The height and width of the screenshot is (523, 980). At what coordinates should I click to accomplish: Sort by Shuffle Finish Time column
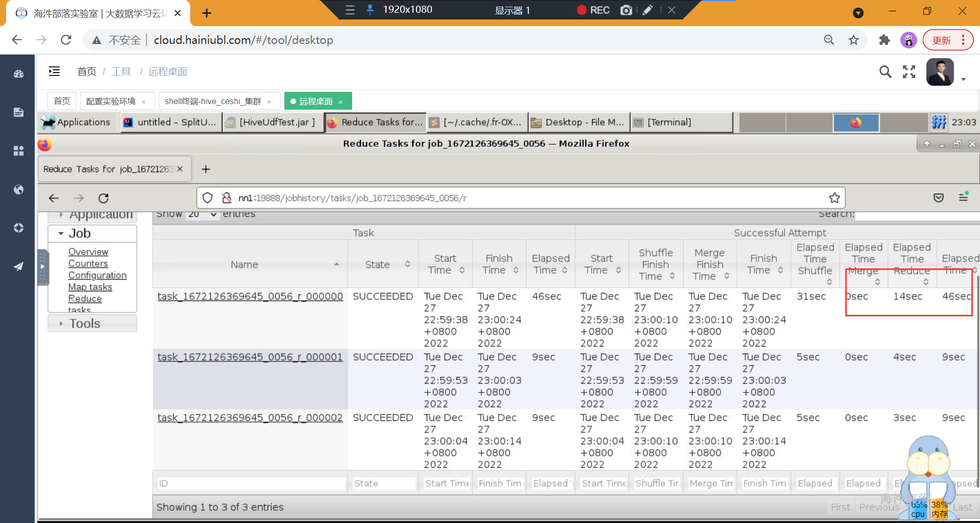(x=656, y=264)
